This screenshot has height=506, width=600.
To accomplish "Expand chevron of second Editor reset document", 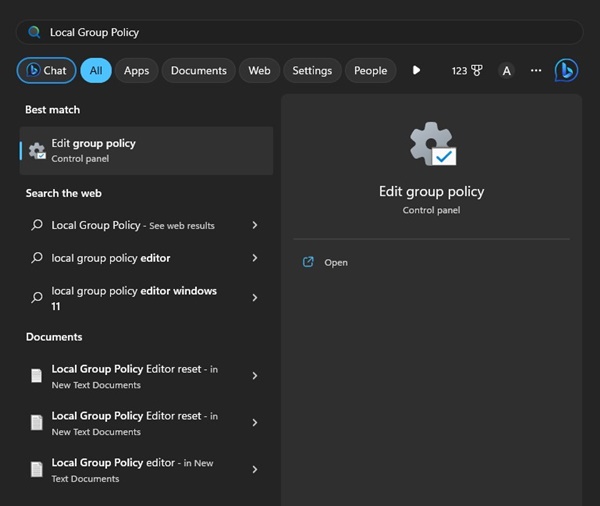I will pyautogui.click(x=255, y=423).
